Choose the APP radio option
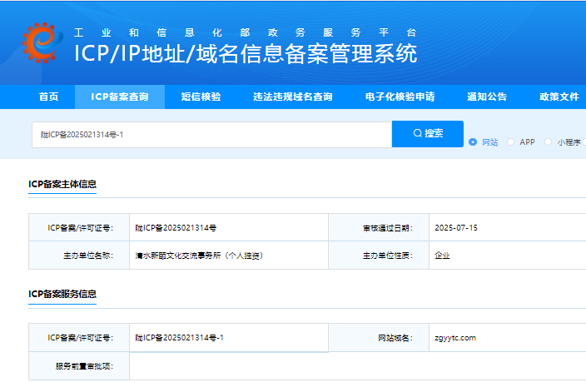This screenshot has width=586, height=392. tap(511, 142)
